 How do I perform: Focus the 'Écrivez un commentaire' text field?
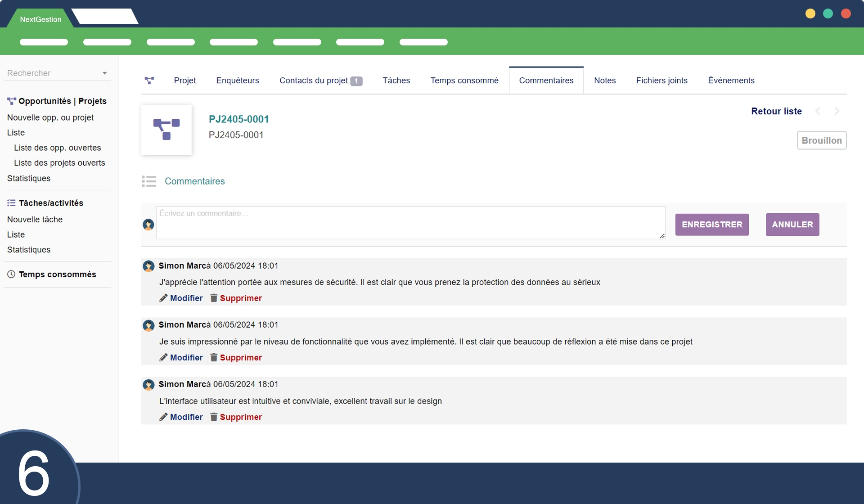410,223
